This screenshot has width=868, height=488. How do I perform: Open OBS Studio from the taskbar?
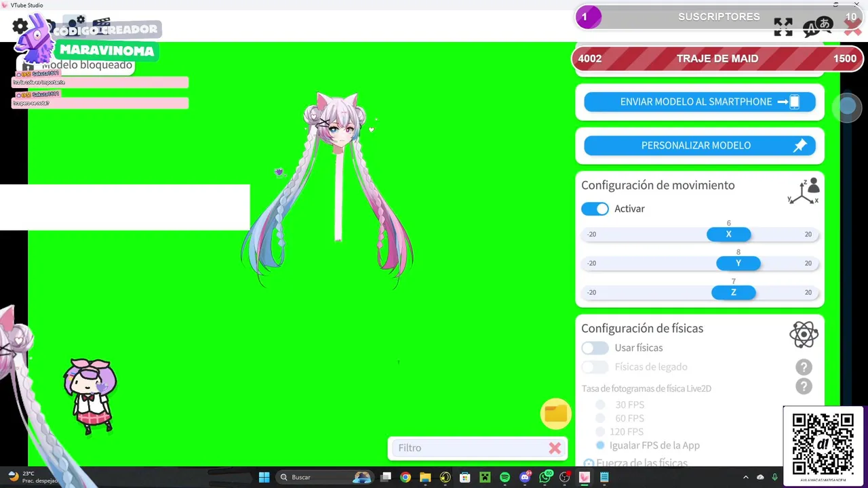[564, 477]
